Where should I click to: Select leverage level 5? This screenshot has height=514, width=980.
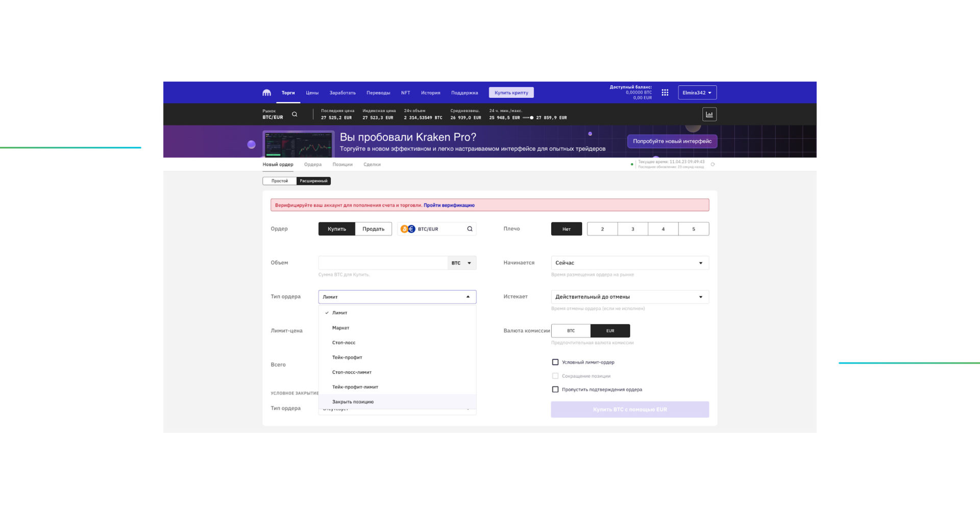[x=694, y=229]
